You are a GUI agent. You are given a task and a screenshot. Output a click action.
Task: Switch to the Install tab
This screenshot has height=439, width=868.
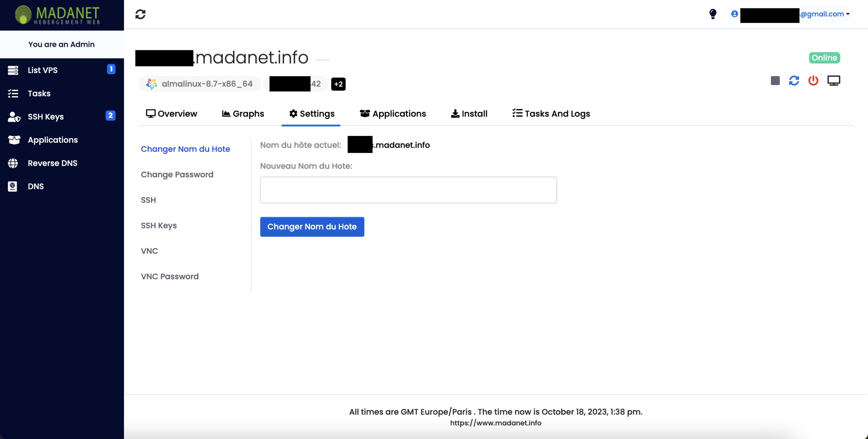pos(469,114)
